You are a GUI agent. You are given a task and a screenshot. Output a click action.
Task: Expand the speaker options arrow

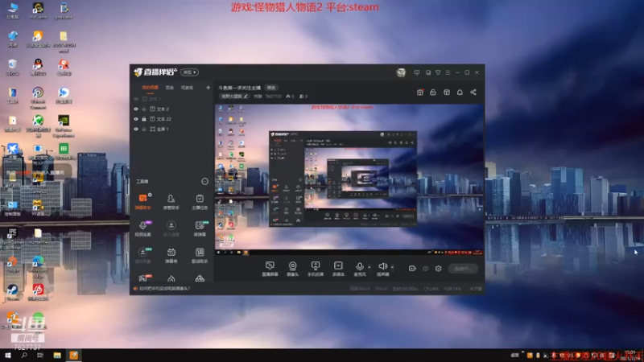392,267
